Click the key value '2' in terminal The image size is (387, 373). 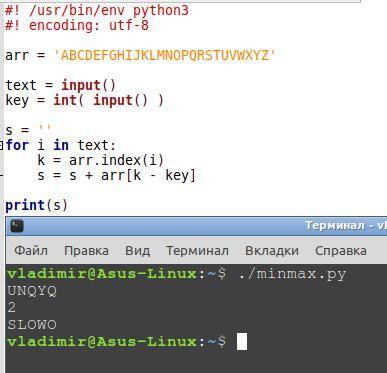[12, 307]
